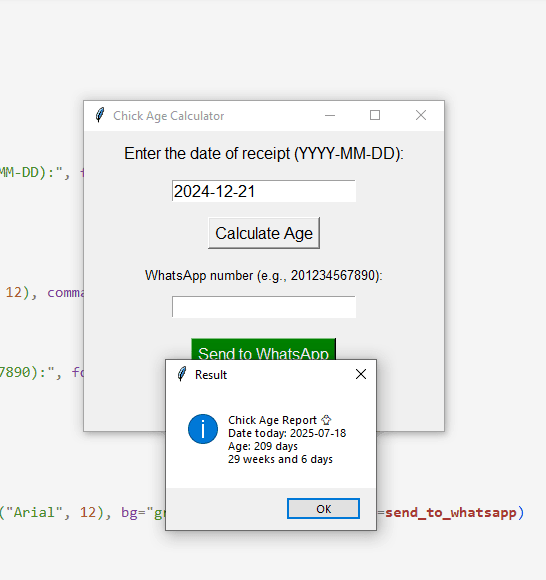Minimize the Chick Age Calculator window
Image resolution: width=546 pixels, height=580 pixels.
pyautogui.click(x=330, y=115)
